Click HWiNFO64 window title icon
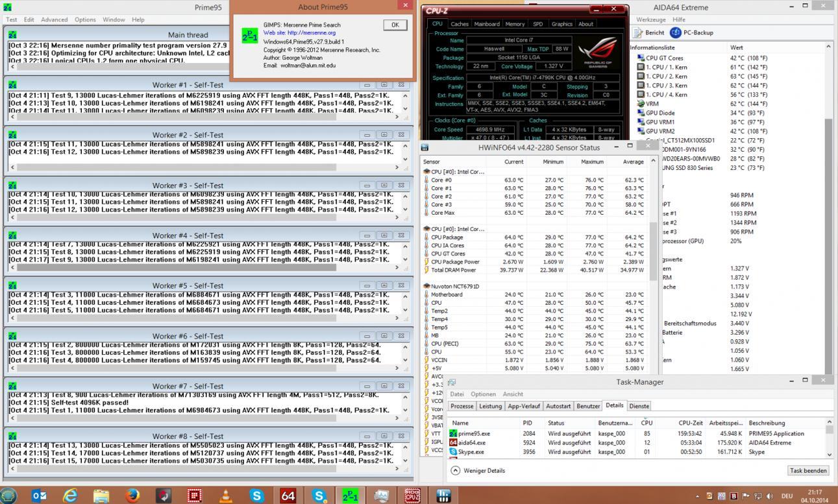This screenshot has height=504, width=838. 425,147
